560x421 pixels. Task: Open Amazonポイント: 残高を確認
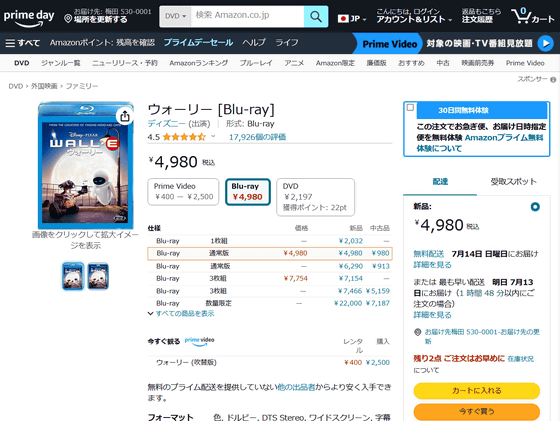point(102,43)
